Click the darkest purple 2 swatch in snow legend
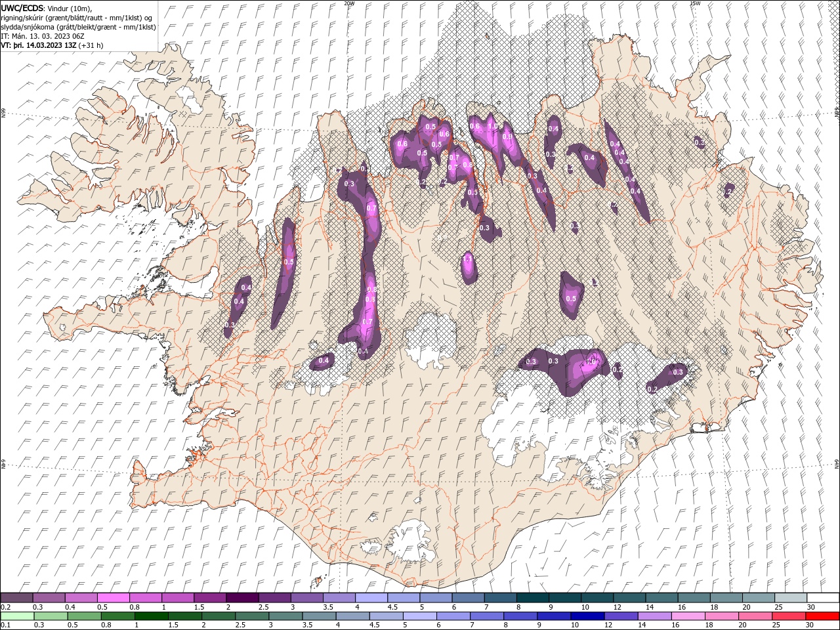Image resolution: width=840 pixels, height=630 pixels. 242,598
